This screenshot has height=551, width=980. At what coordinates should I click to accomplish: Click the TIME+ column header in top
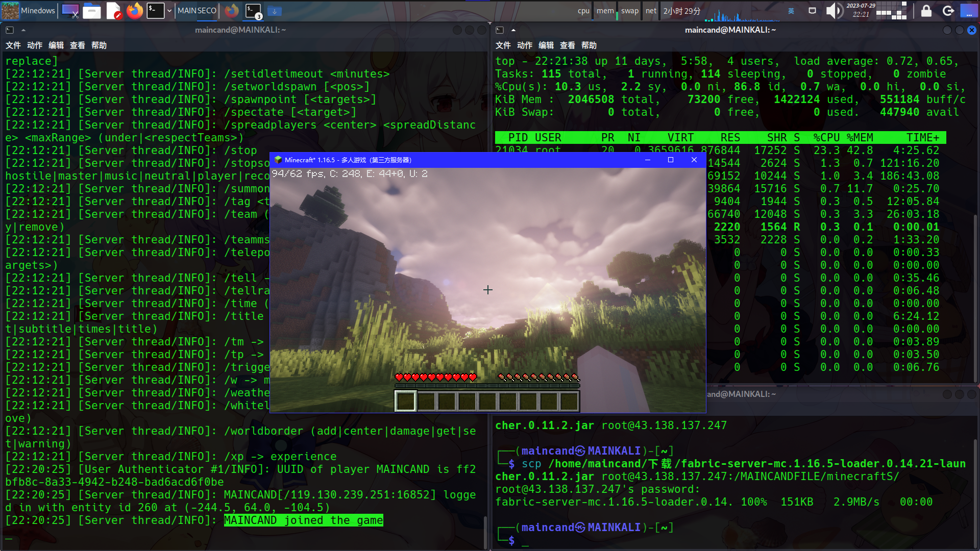click(x=923, y=138)
